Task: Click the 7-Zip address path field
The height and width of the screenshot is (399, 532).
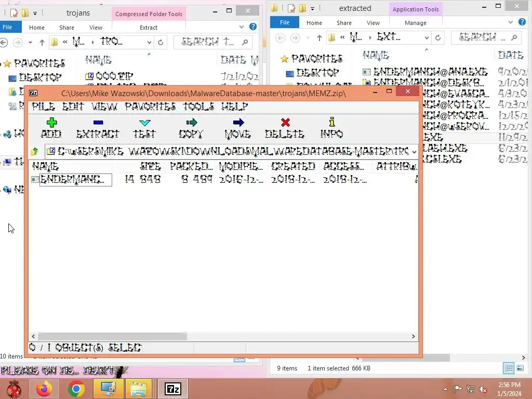Action: click(228, 151)
